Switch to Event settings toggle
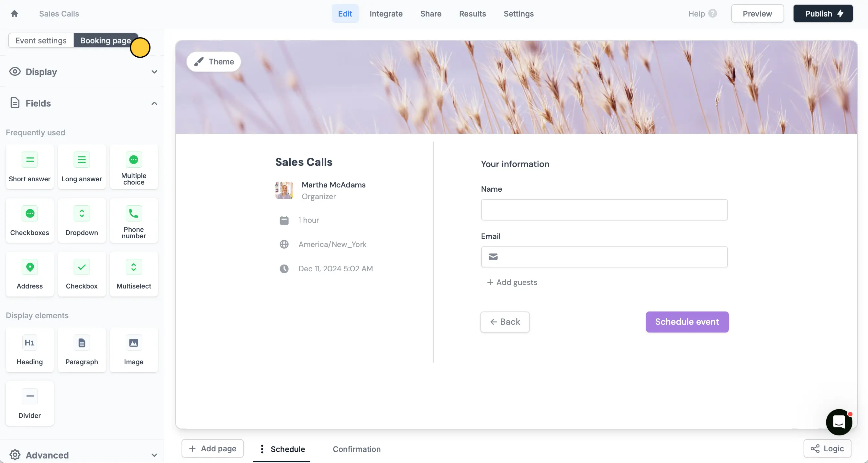 (41, 40)
